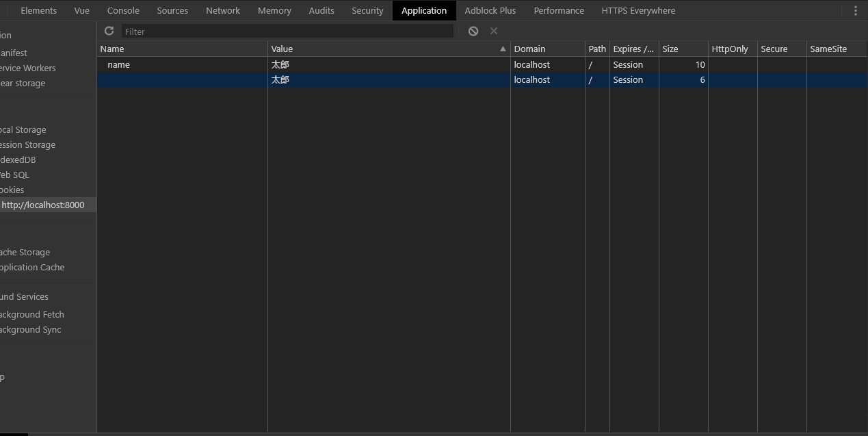Viewport: 868px width, 436px height.
Task: Open the Network tab
Action: tap(223, 10)
